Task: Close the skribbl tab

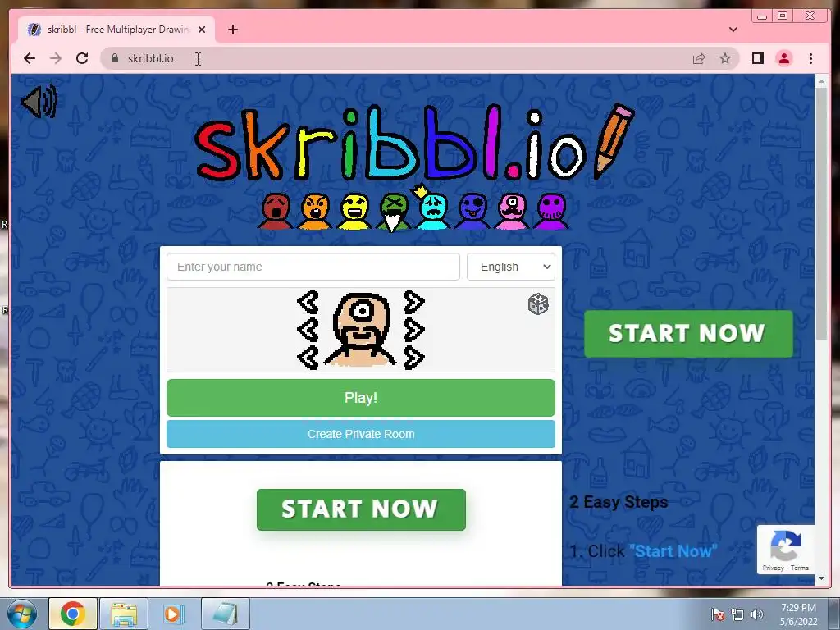Action: [x=202, y=30]
